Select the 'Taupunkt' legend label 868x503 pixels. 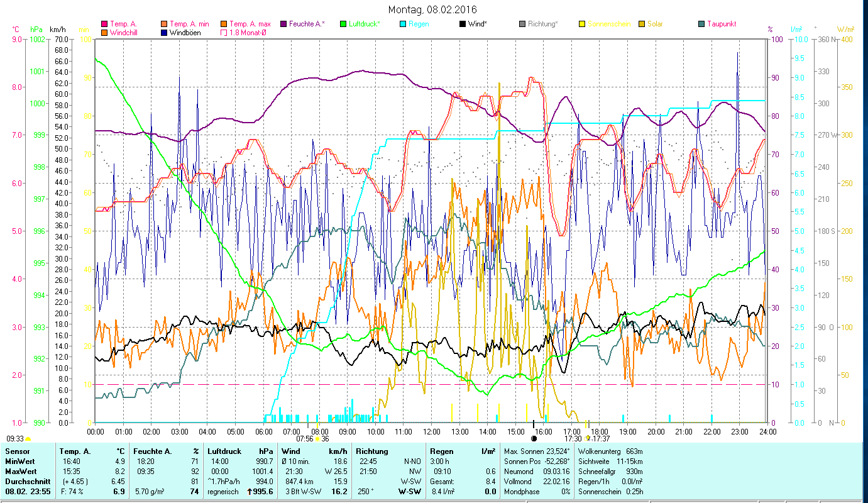pos(722,24)
